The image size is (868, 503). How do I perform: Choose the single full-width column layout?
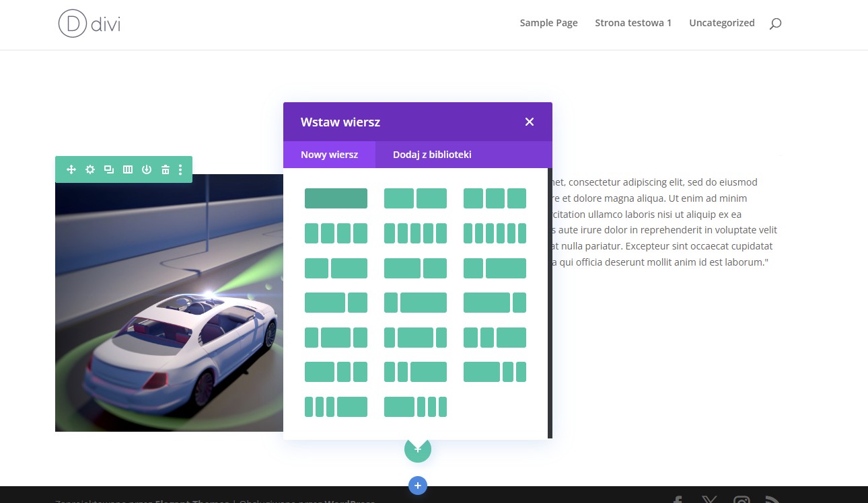[336, 198]
